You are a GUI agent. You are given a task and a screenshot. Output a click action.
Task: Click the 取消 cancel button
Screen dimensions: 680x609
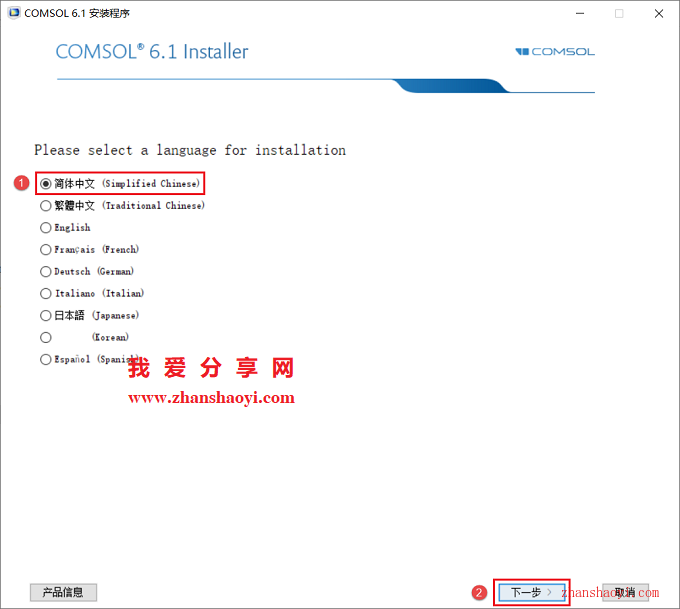tap(625, 592)
